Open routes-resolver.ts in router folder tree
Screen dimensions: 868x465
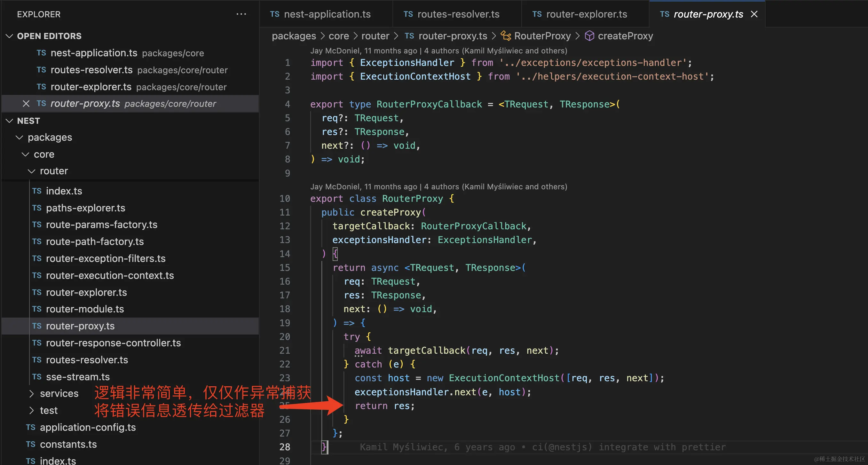[x=130, y=360]
